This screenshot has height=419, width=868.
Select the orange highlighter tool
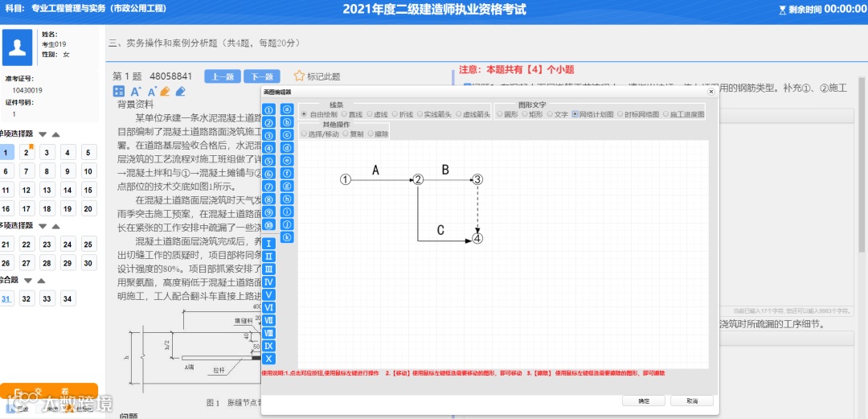pos(166,92)
